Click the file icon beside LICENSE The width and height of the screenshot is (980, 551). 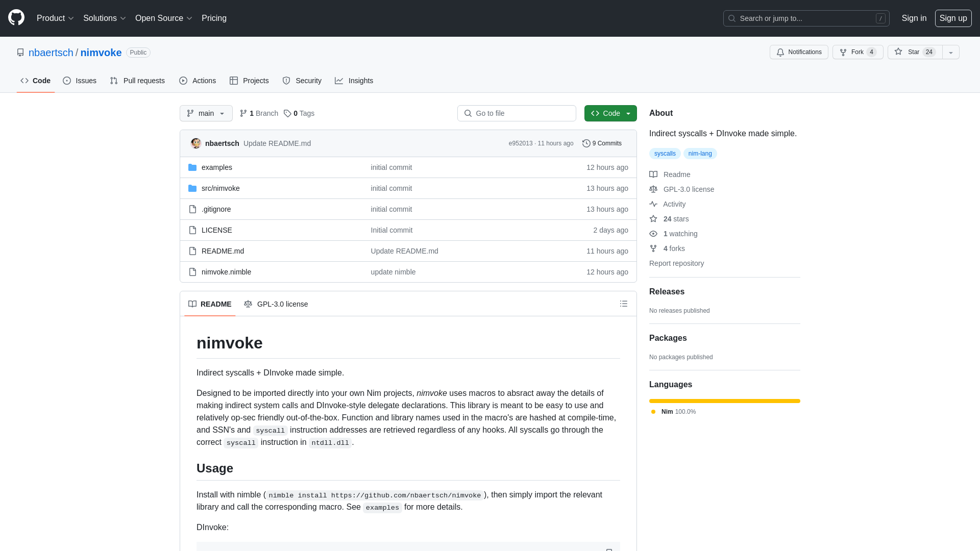click(192, 230)
